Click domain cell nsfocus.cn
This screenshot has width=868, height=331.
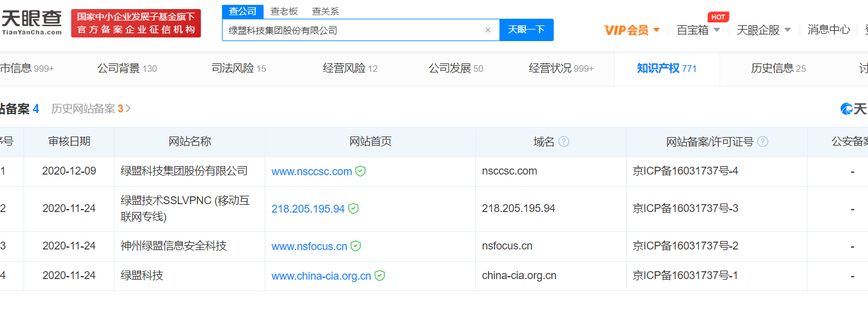507,246
